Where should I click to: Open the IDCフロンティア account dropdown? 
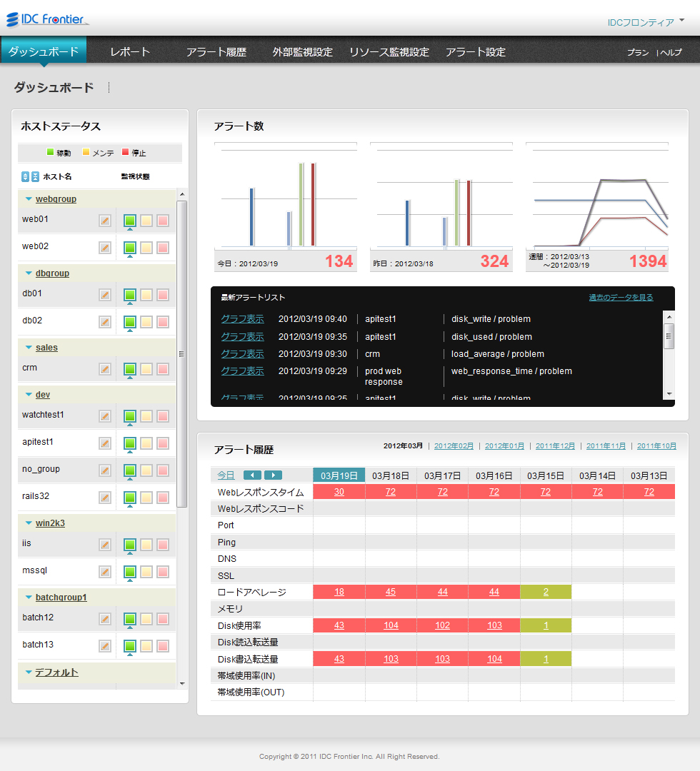pos(645,22)
